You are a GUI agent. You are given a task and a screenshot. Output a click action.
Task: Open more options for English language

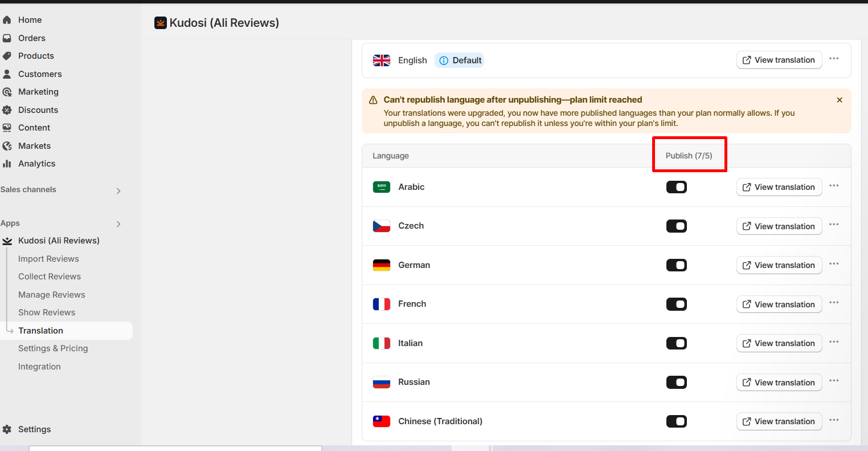point(834,59)
